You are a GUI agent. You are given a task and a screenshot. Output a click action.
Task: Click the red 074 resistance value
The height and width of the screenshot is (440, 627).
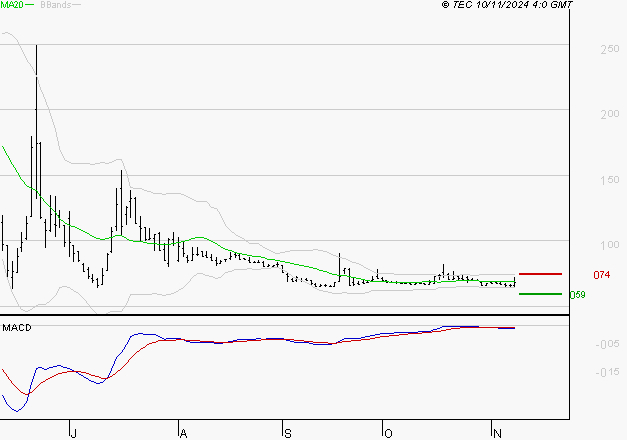[602, 275]
